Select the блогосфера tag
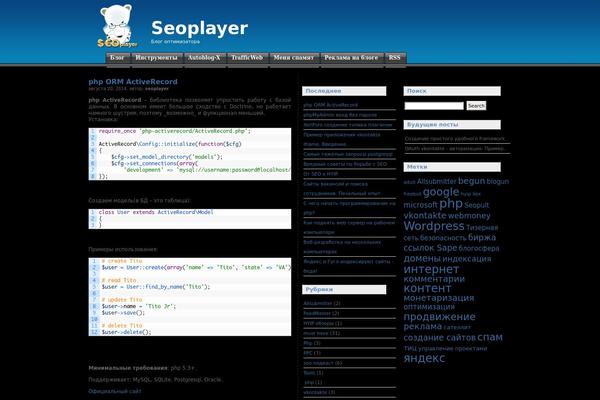 click(479, 248)
